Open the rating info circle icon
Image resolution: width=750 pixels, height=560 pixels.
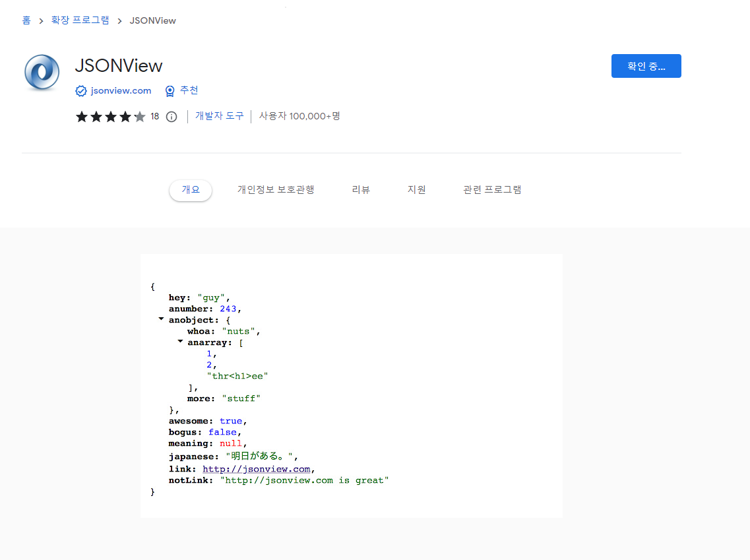(x=172, y=117)
